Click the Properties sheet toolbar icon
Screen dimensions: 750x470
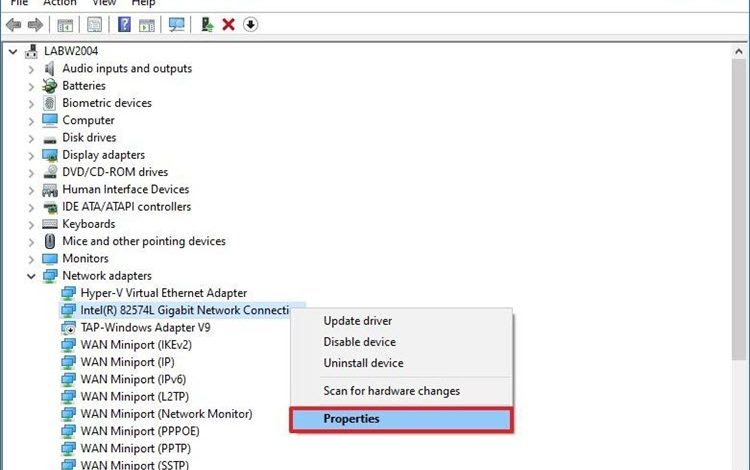point(94,24)
